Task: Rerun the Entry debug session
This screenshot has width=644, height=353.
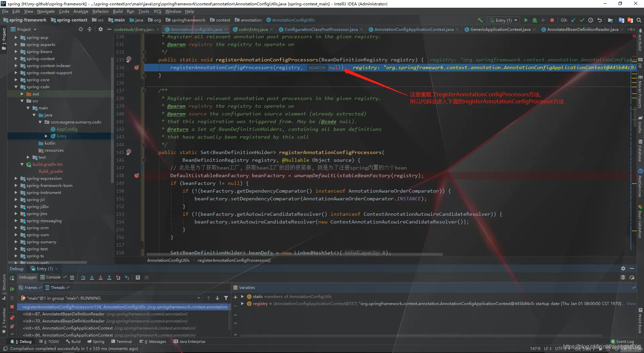Action: tap(12, 278)
